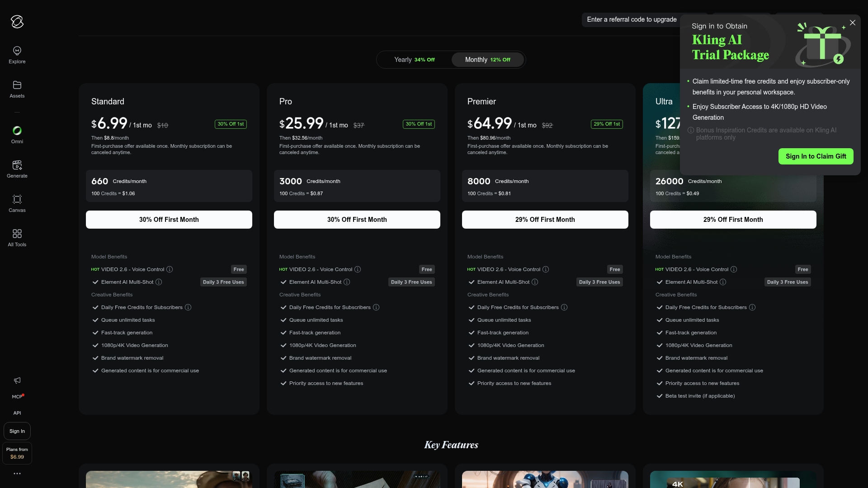Open the more options ellipsis
Image resolution: width=868 pixels, height=488 pixels.
(17, 474)
